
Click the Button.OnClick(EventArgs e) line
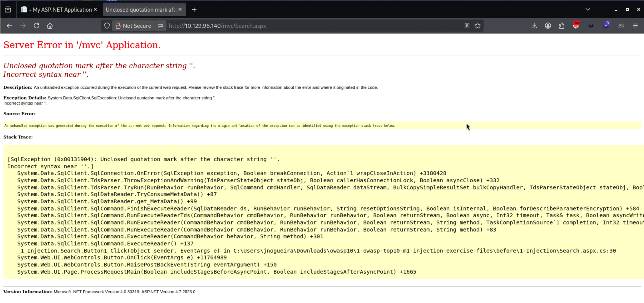(x=122, y=257)
